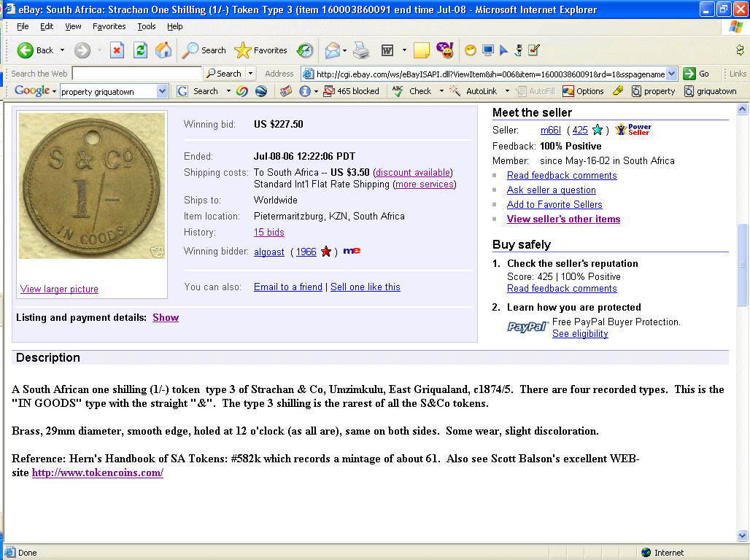Click the blue arrow toolbar icon

pos(503,50)
